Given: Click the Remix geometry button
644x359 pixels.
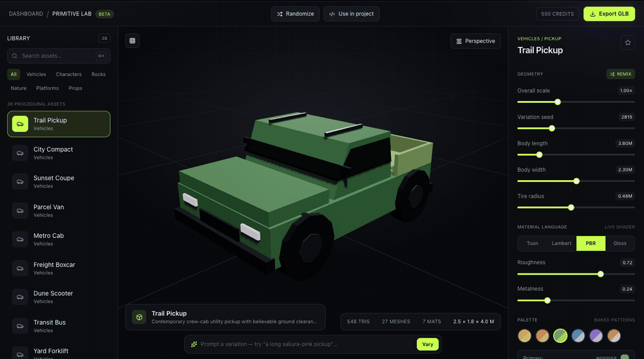Looking at the screenshot, I should click(621, 74).
